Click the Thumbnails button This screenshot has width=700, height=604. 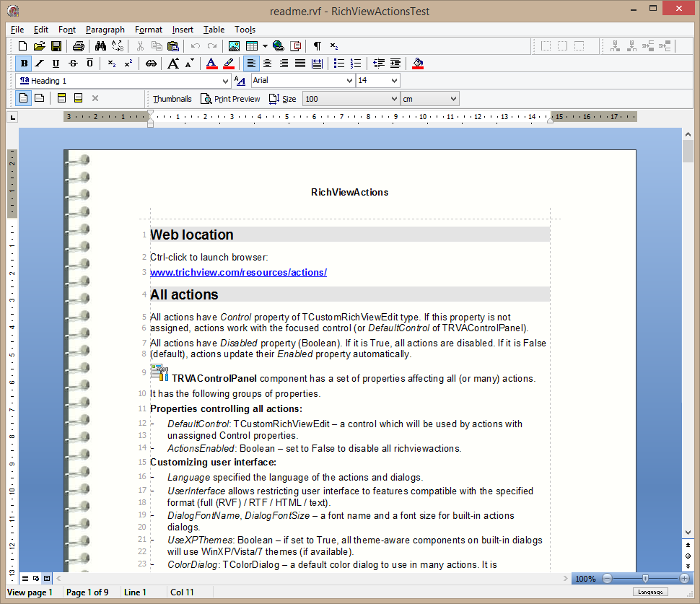[x=172, y=99]
